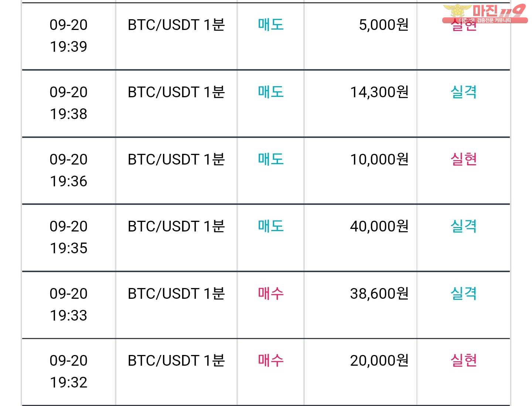This screenshot has width=532, height=406.
Task: Click 실현 result in the 19:32 row
Action: point(464,360)
